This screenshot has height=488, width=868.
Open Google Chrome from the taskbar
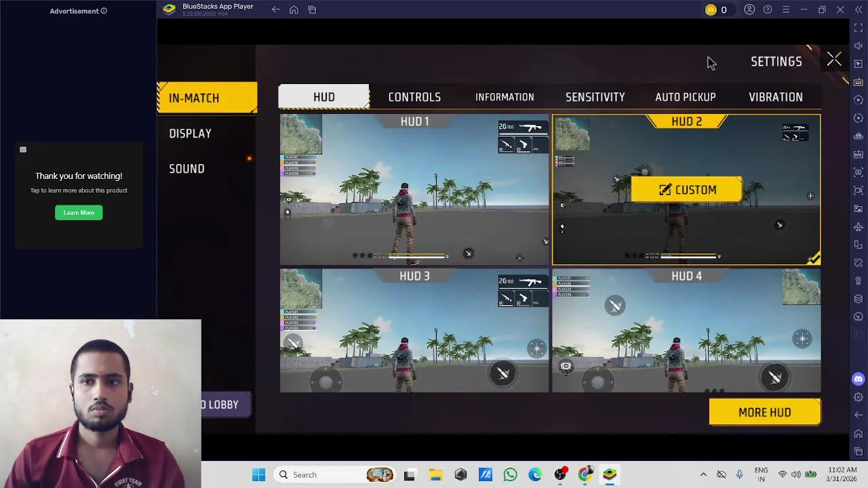(x=585, y=474)
